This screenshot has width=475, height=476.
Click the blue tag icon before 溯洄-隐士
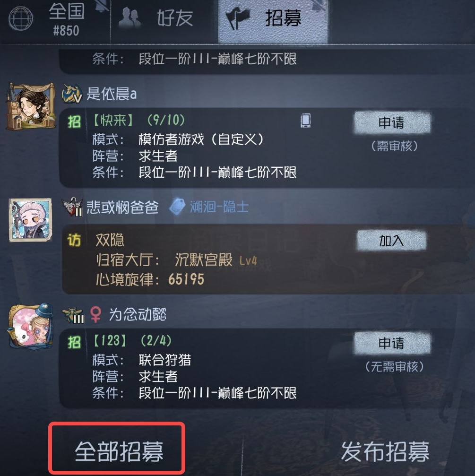click(177, 207)
